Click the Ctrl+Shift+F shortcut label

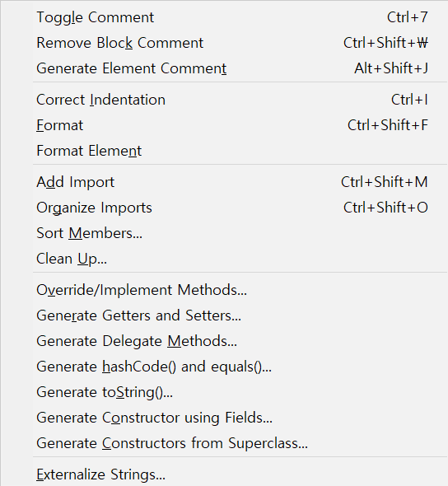coord(388,125)
